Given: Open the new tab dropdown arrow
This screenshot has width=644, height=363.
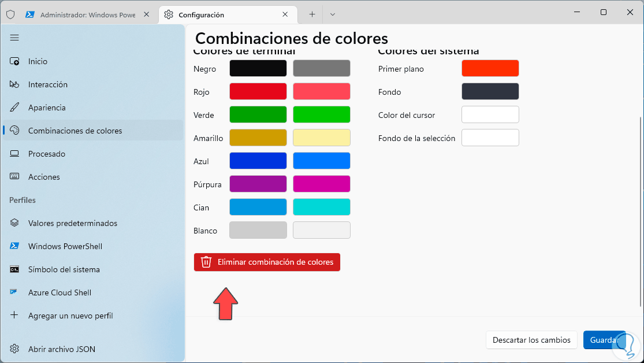Looking at the screenshot, I should coord(332,14).
